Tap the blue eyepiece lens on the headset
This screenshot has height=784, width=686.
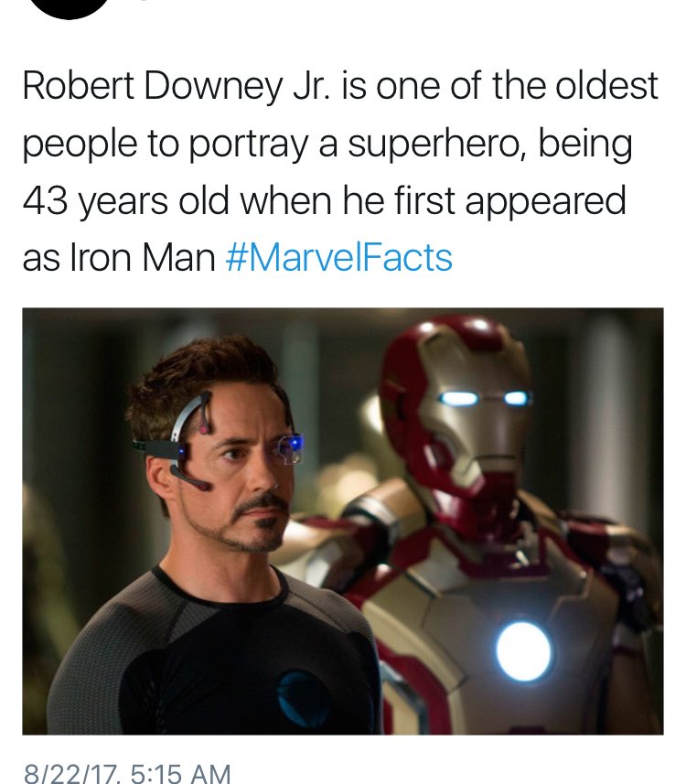[x=290, y=447]
